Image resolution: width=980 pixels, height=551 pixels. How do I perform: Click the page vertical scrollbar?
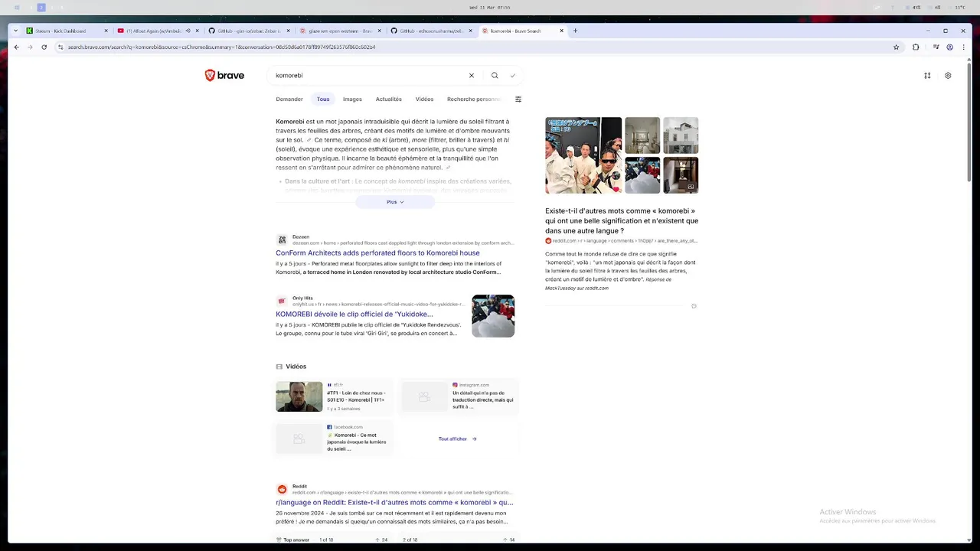969,122
